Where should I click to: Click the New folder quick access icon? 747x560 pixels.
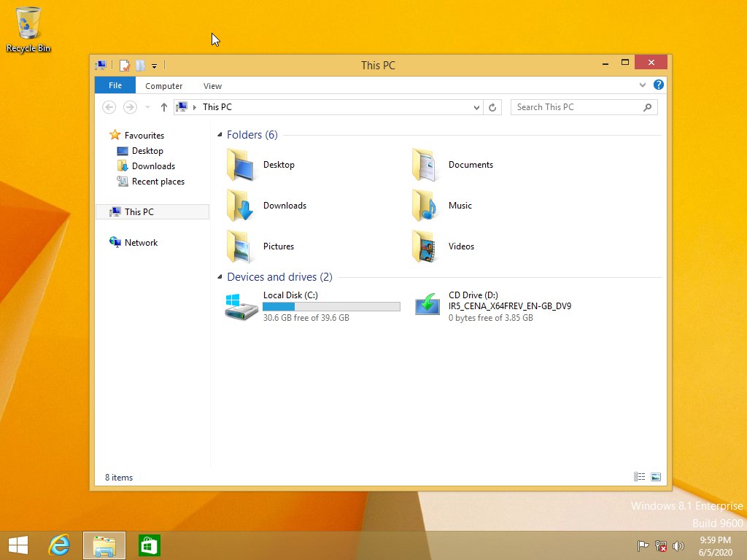[140, 65]
